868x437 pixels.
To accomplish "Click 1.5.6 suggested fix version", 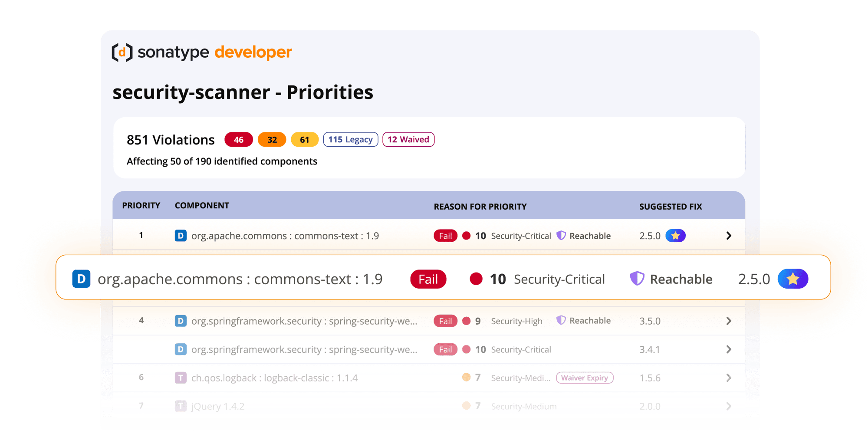I will pos(650,378).
